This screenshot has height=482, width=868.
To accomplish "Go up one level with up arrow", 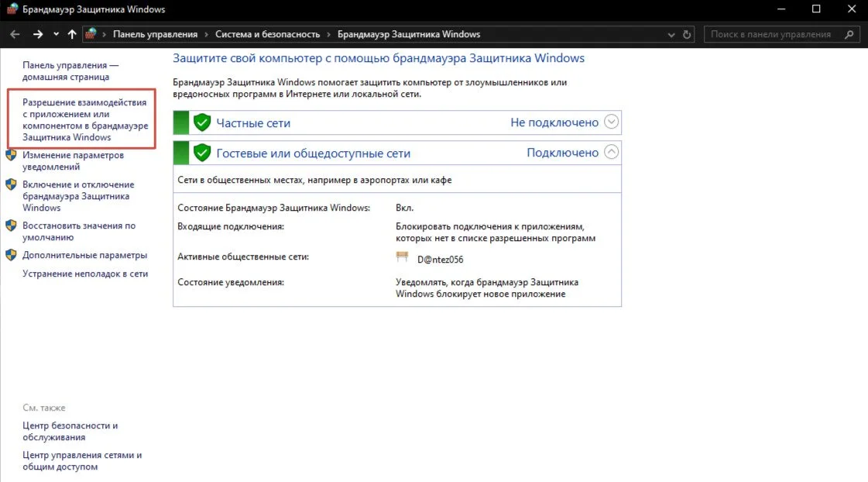I will pos(72,34).
